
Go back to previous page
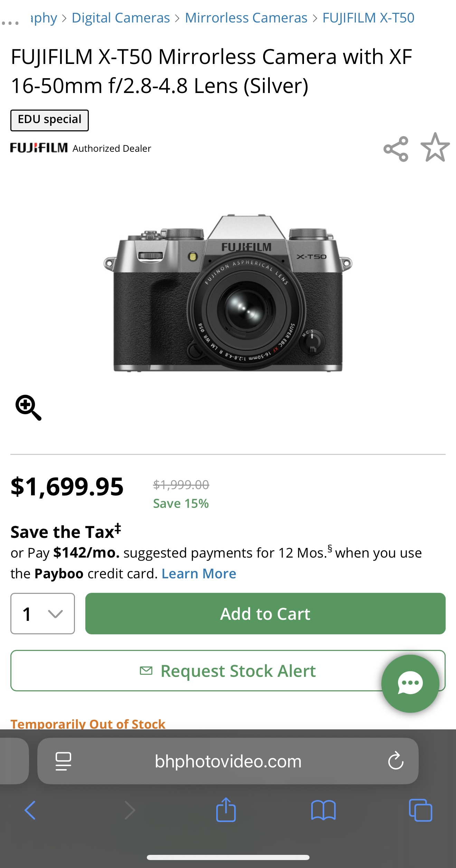pyautogui.click(x=30, y=810)
